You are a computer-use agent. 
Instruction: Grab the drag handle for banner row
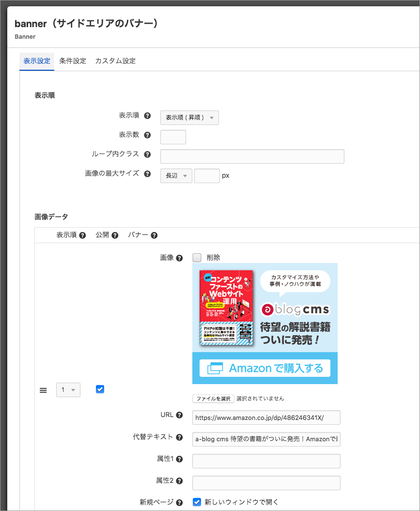pos(43,390)
